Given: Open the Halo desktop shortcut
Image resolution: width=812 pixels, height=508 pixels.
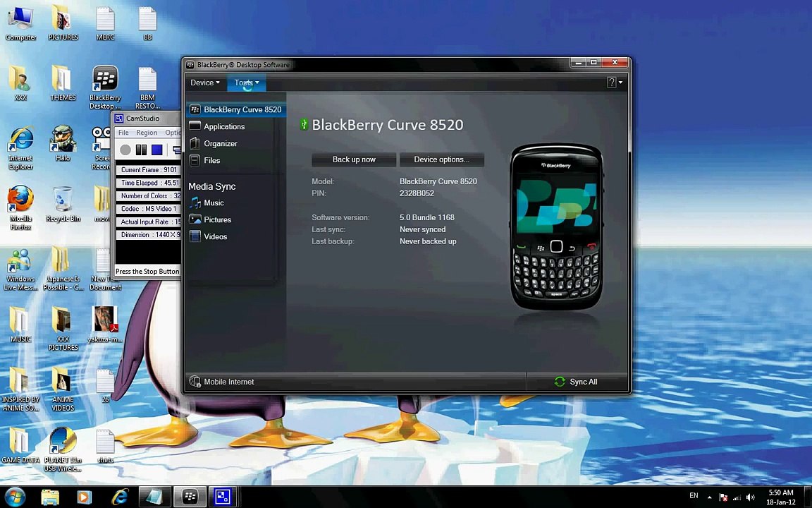Looking at the screenshot, I should (x=63, y=144).
